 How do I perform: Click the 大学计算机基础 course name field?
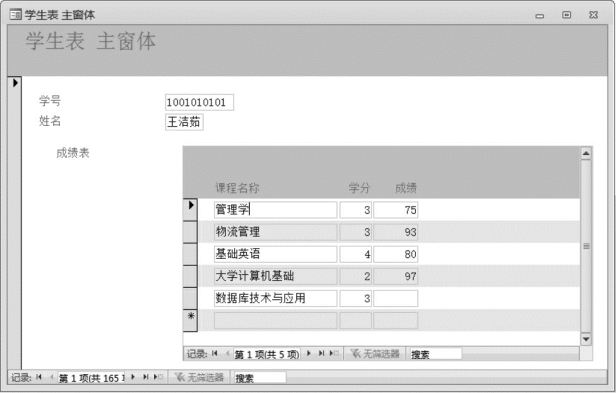(275, 276)
